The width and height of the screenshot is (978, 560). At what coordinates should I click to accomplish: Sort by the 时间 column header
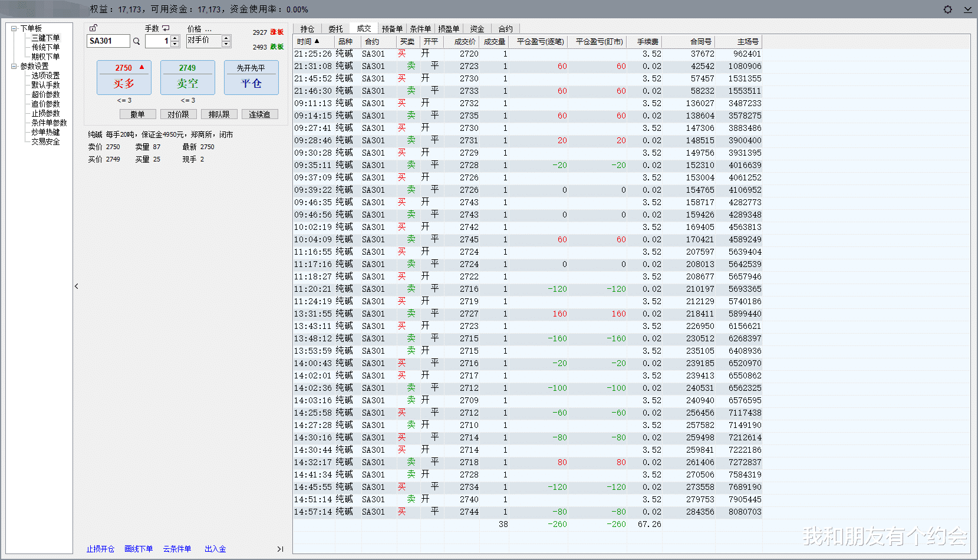pos(314,41)
